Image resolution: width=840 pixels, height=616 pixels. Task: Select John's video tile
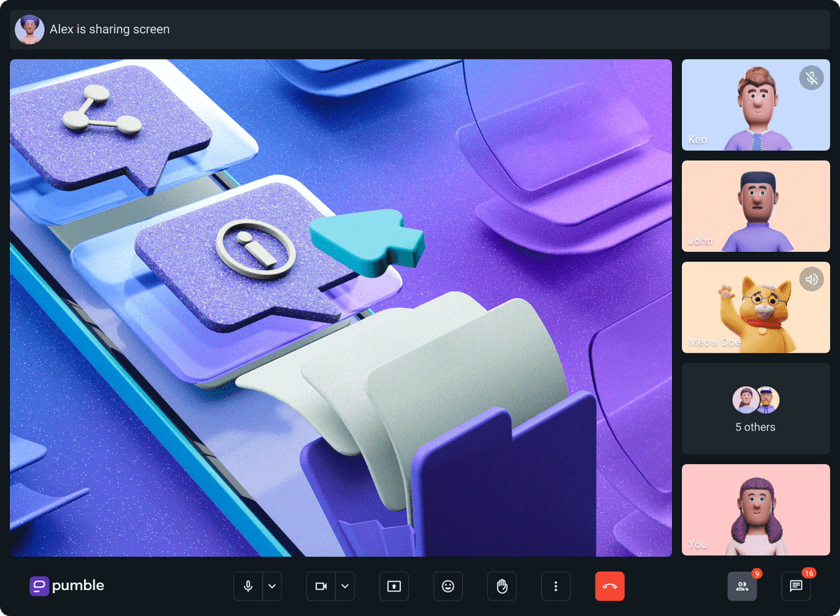[x=755, y=206]
